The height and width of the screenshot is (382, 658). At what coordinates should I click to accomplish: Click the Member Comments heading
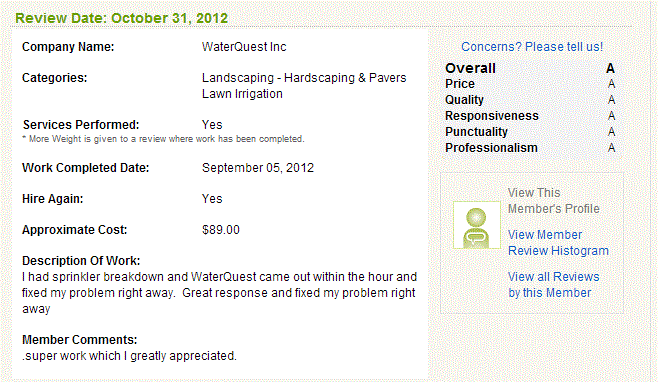(79, 340)
